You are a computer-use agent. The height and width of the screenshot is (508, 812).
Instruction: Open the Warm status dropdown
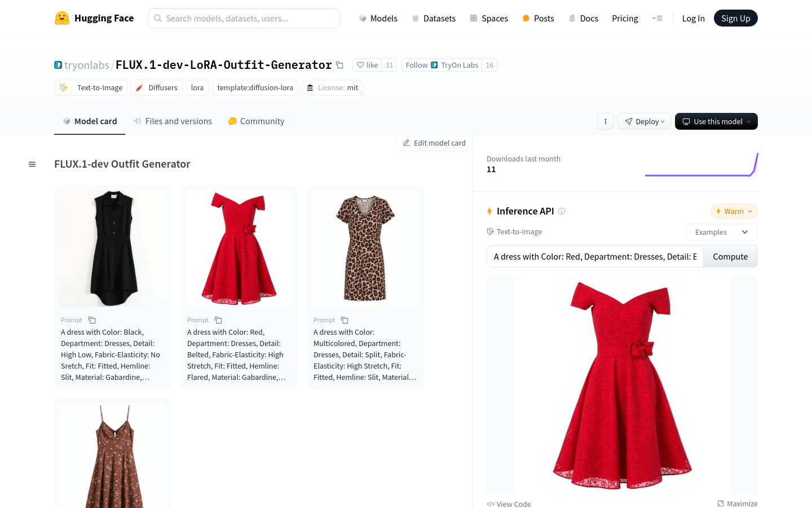coord(734,211)
